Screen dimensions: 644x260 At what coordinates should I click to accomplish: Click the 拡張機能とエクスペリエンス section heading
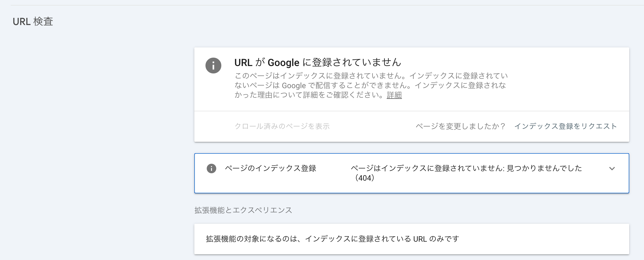(x=243, y=210)
